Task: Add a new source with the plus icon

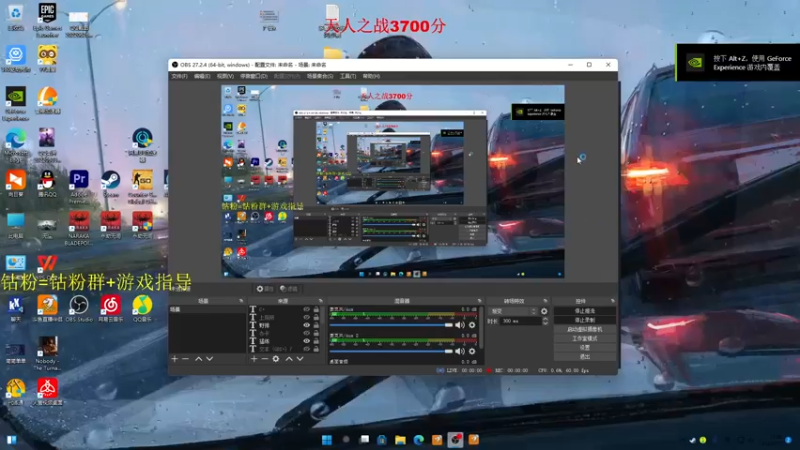Action: 254,359
